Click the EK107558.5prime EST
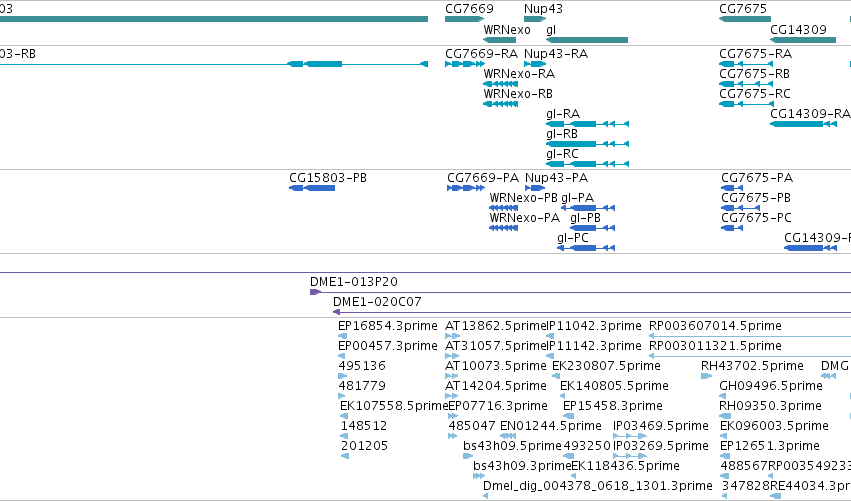The width and height of the screenshot is (851, 501). pos(344,417)
